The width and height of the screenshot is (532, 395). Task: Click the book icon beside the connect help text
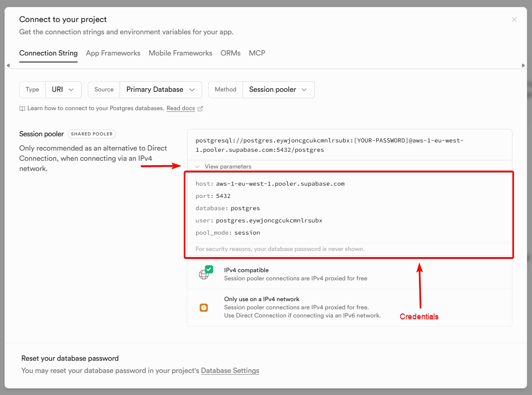click(x=22, y=108)
